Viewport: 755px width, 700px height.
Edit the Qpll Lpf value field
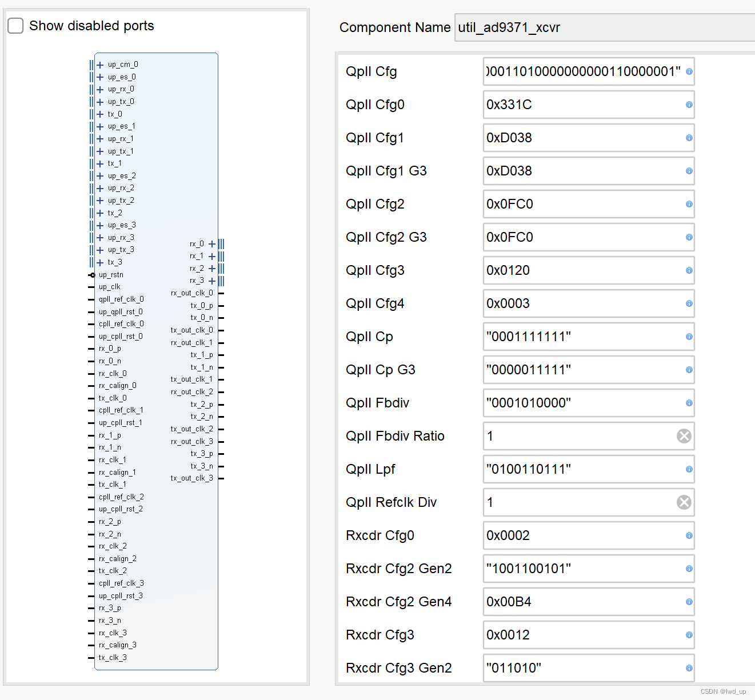coord(589,469)
